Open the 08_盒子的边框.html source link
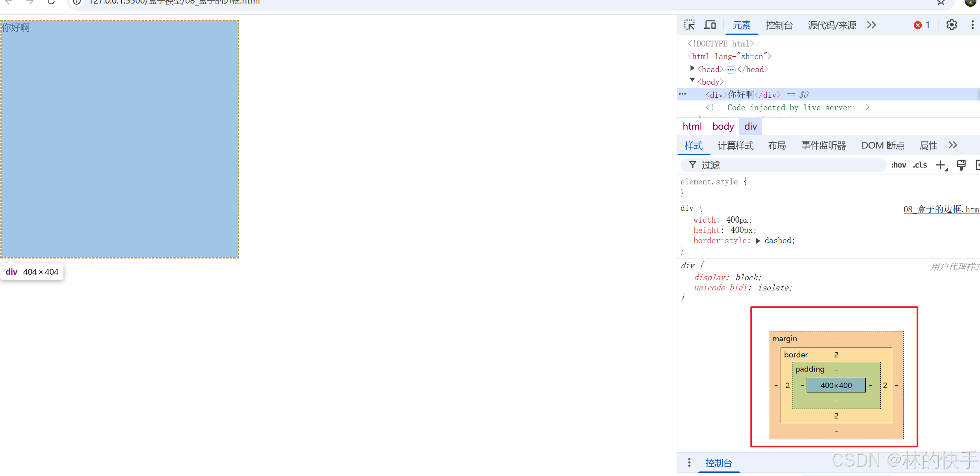 coord(941,209)
